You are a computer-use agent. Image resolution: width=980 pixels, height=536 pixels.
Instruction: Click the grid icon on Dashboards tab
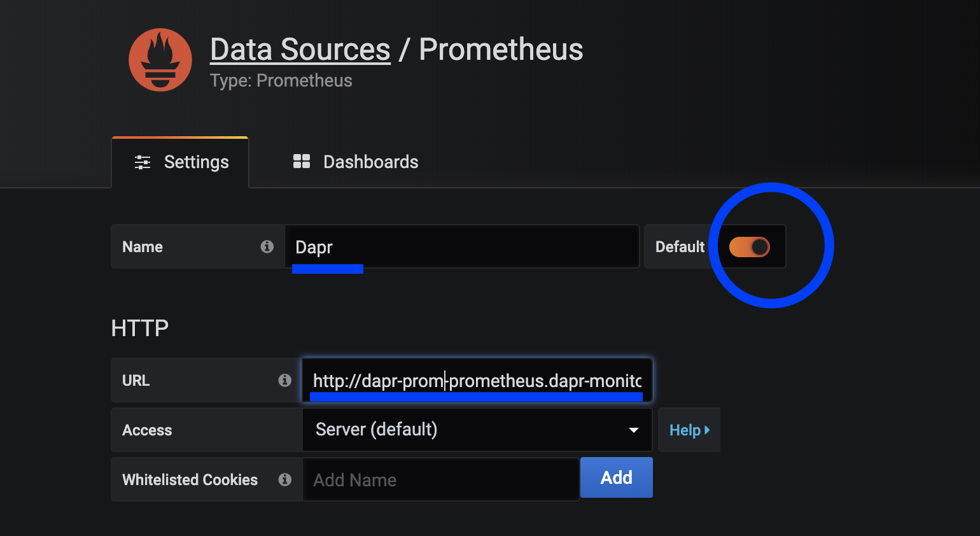pos(302,162)
